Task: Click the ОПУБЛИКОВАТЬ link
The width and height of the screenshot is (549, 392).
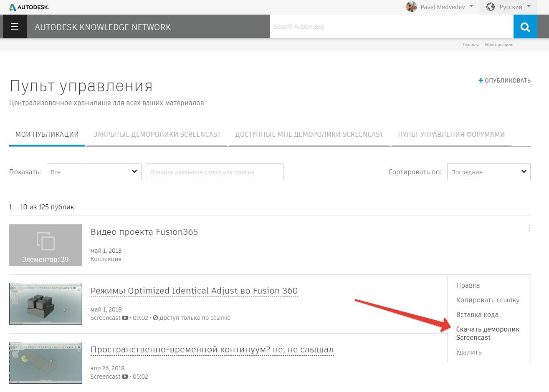Action: 508,80
